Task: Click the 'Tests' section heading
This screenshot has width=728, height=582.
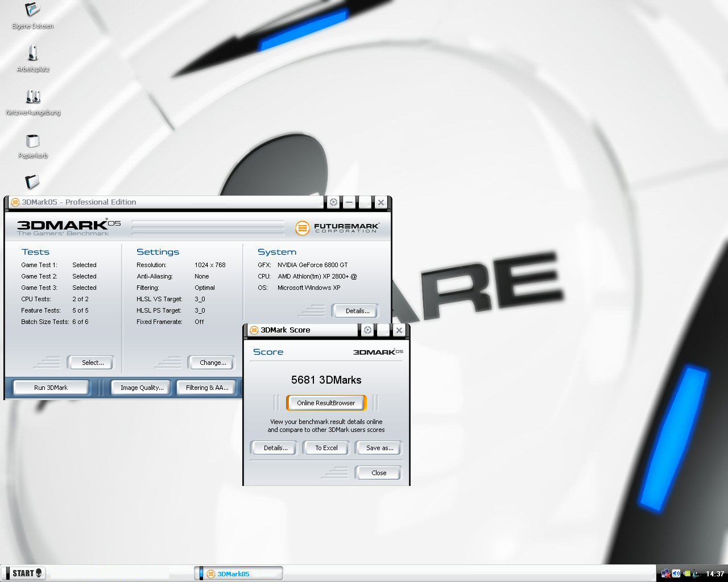Action: pos(35,252)
